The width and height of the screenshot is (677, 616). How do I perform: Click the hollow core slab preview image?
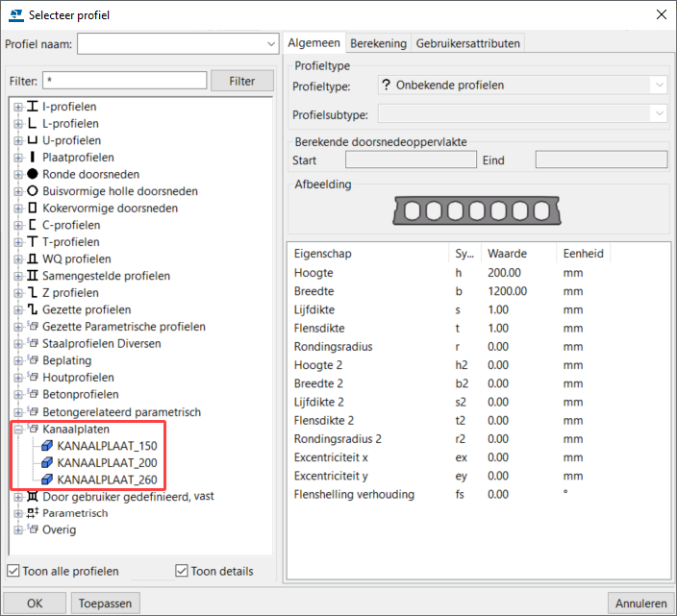pos(478,210)
